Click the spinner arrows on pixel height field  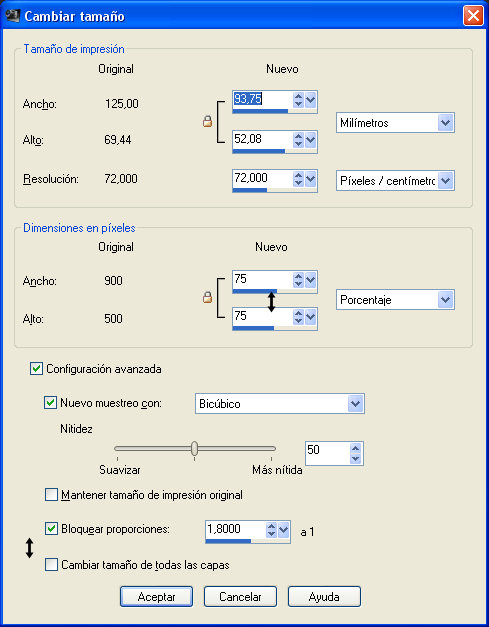[x=298, y=317]
